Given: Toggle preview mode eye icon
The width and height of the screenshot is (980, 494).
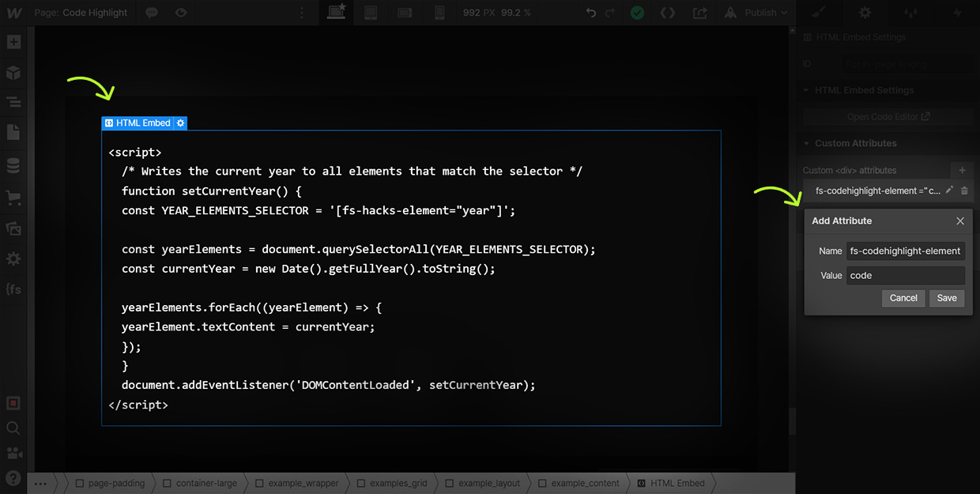Looking at the screenshot, I should point(181,13).
